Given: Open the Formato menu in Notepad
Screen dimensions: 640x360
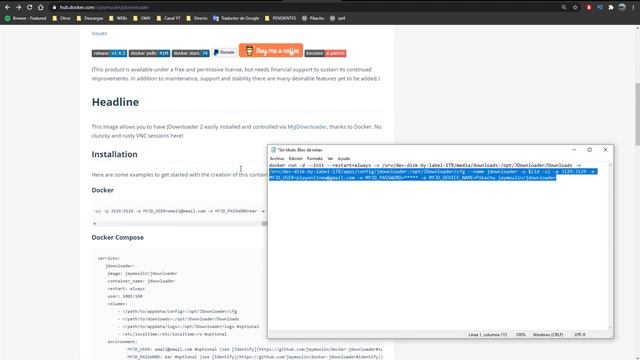Looking at the screenshot, I should 315,158.
